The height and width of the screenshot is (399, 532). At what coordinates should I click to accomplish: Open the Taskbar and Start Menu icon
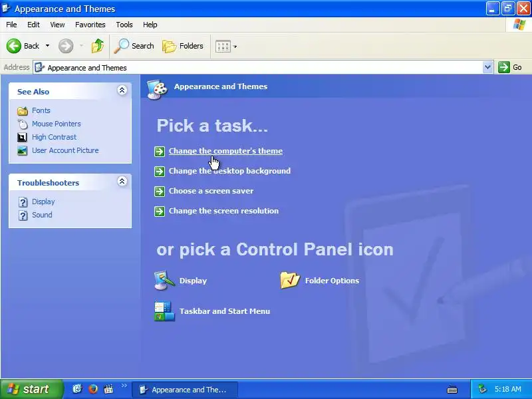(164, 311)
